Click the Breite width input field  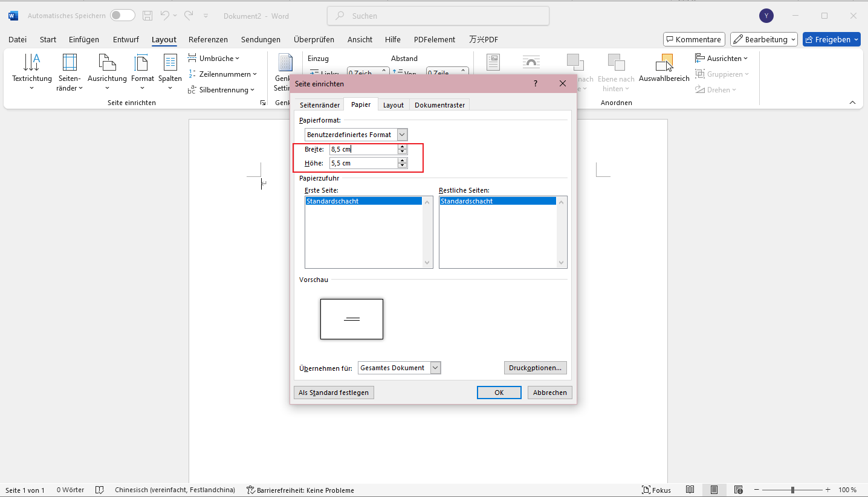(x=364, y=149)
